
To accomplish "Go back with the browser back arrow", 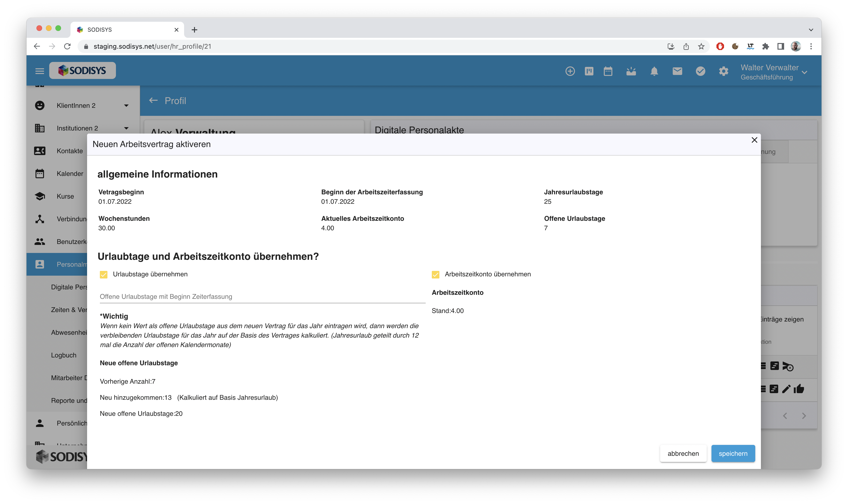I will (37, 47).
